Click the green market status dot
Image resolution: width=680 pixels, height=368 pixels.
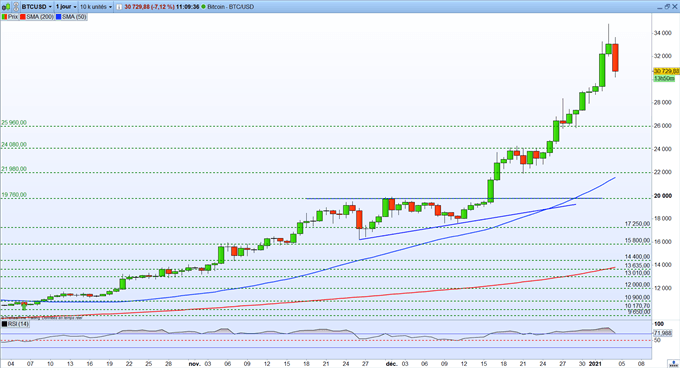[204, 7]
